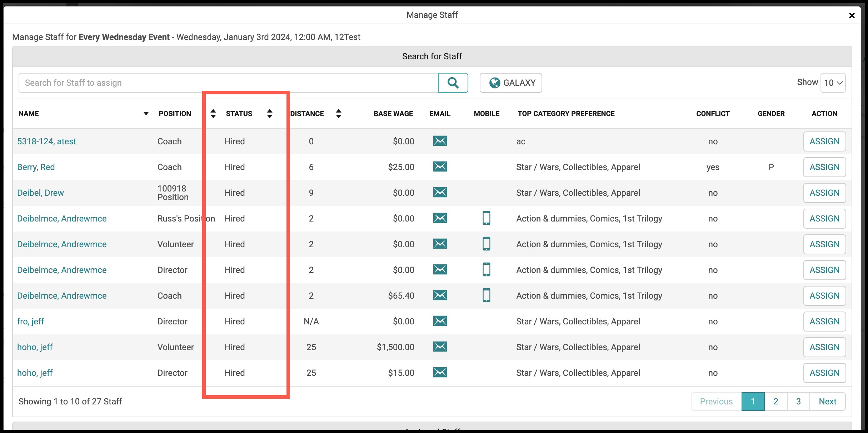This screenshot has height=433, width=868.
Task: Click the $1,500.00 base wage cell
Action: pos(395,347)
